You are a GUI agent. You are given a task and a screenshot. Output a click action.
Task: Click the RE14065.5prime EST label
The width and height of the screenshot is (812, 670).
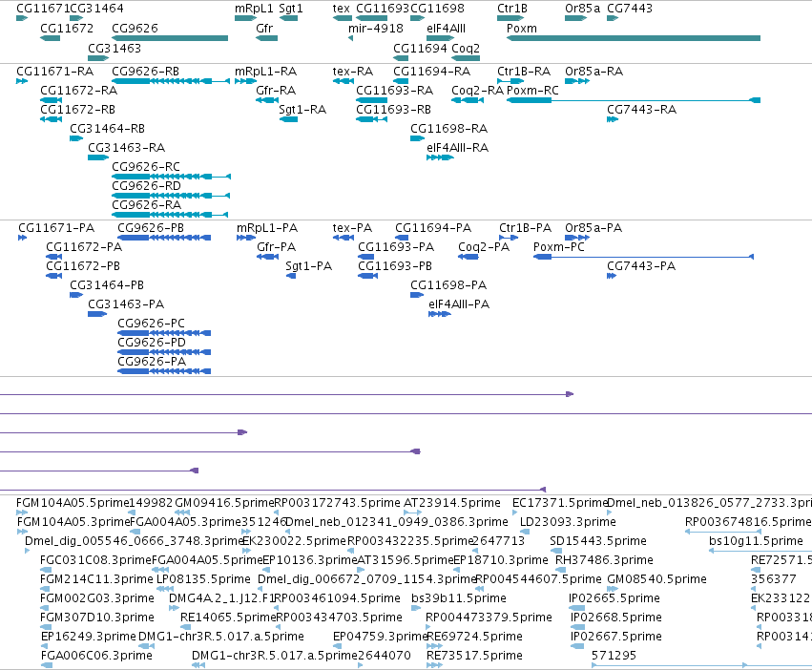(228, 618)
